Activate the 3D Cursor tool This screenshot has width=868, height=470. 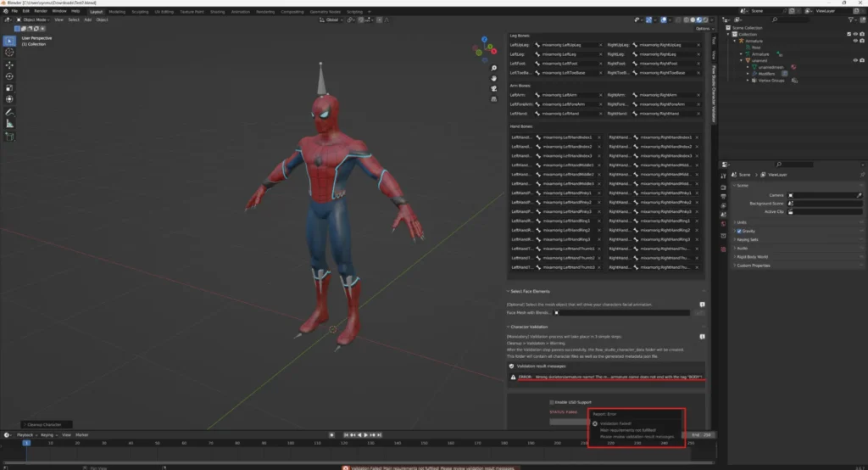[9, 52]
